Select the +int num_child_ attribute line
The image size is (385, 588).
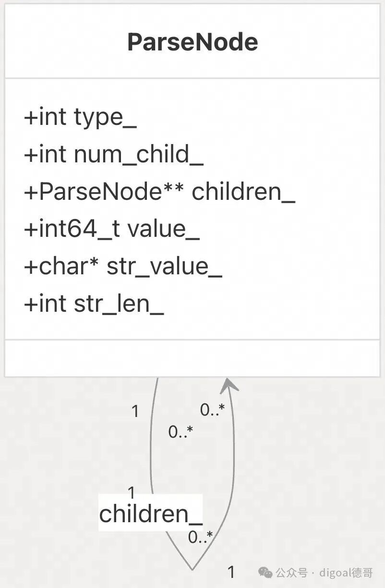[114, 155]
